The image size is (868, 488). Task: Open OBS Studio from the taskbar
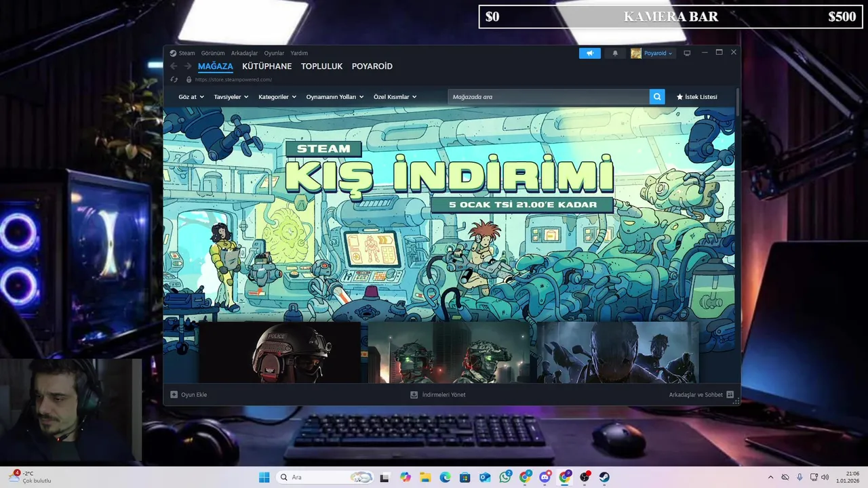pos(585,477)
